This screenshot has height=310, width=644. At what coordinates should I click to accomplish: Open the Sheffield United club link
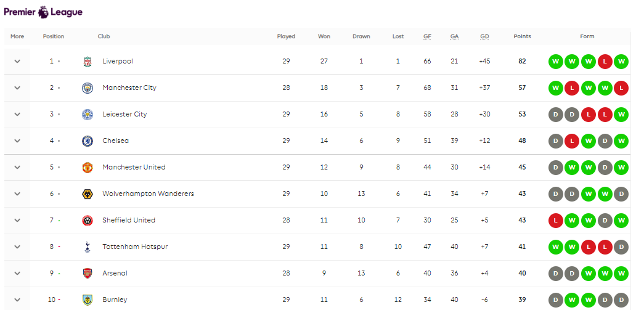[x=129, y=220]
